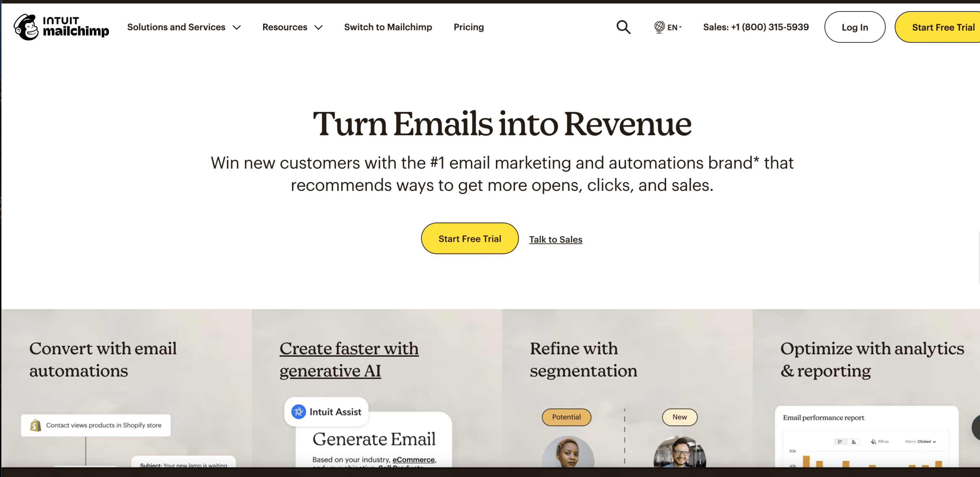Click the search magnifying glass icon

pos(623,27)
